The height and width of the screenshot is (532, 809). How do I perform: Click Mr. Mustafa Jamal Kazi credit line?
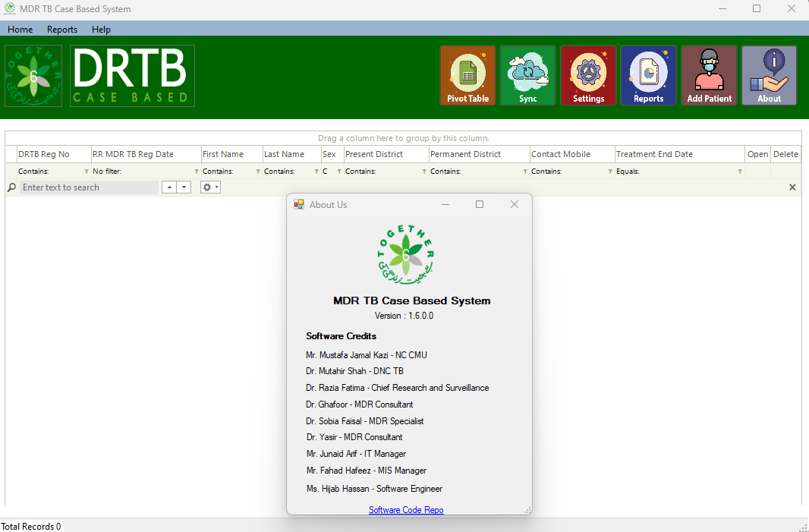pos(367,355)
